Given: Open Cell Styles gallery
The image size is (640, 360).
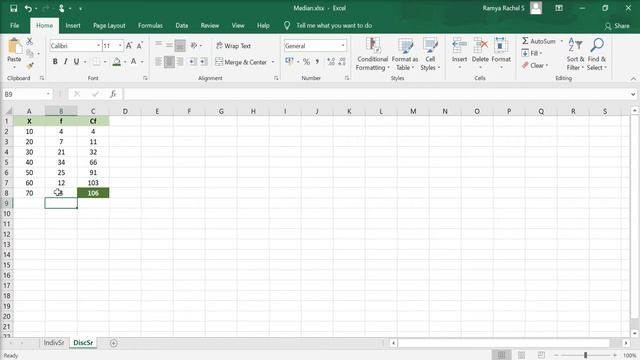Looking at the screenshot, I should [x=430, y=54].
